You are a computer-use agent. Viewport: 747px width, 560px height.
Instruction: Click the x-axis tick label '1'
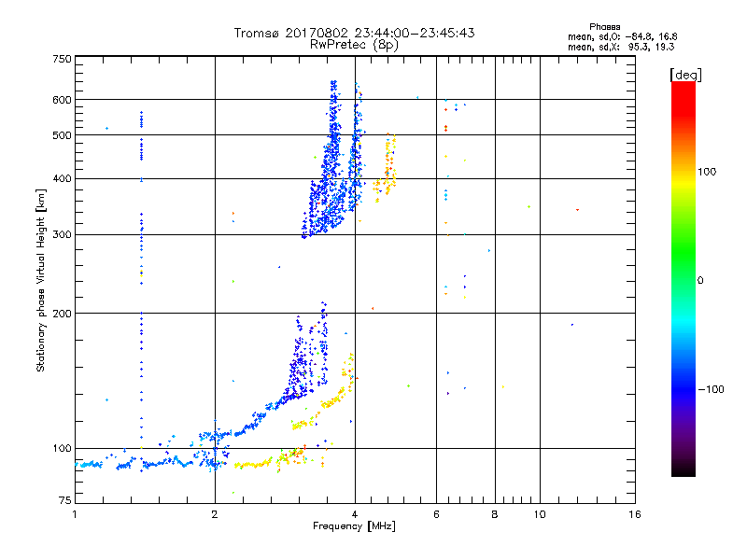tap(75, 514)
